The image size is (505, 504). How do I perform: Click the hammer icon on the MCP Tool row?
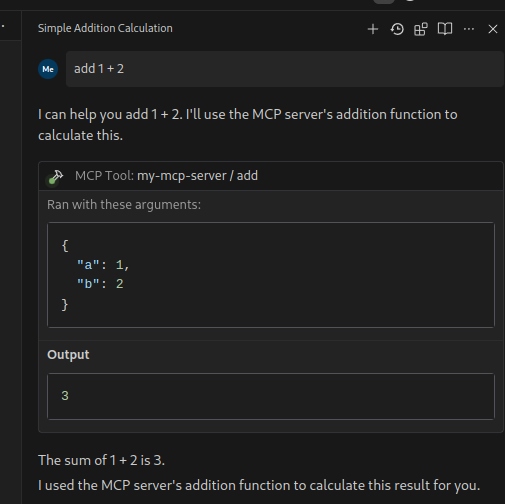[x=56, y=176]
